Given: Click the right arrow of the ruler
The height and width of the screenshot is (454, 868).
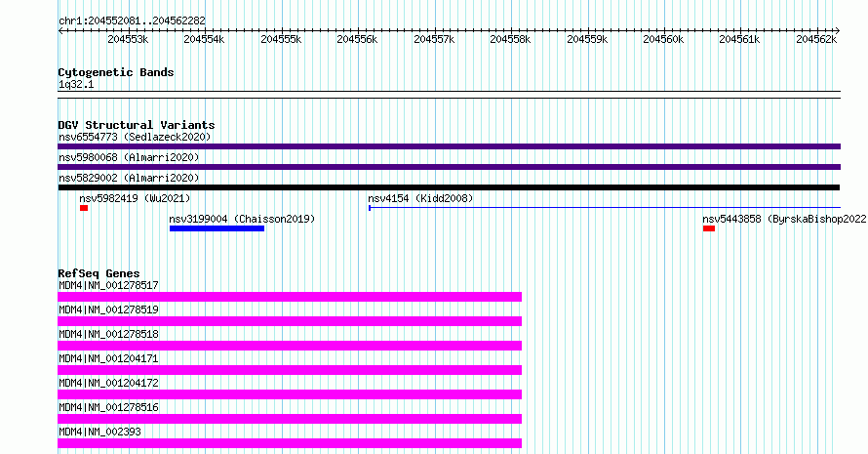Looking at the screenshot, I should [838, 31].
